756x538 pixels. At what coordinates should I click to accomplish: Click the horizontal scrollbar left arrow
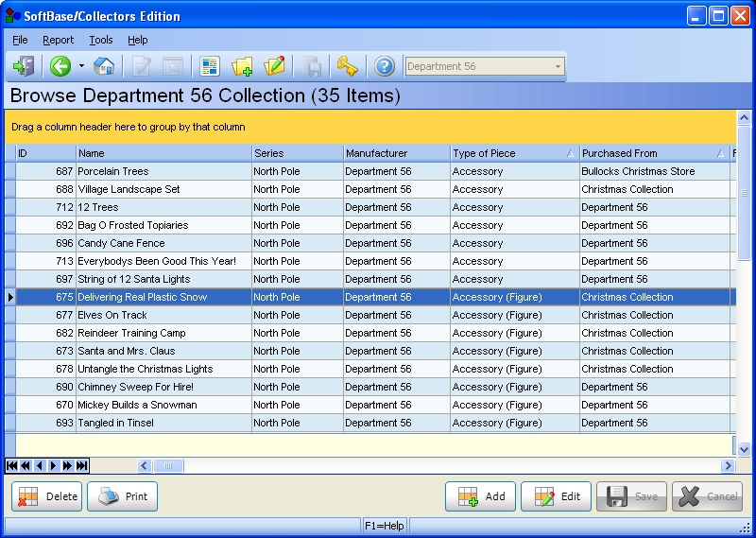[144, 465]
